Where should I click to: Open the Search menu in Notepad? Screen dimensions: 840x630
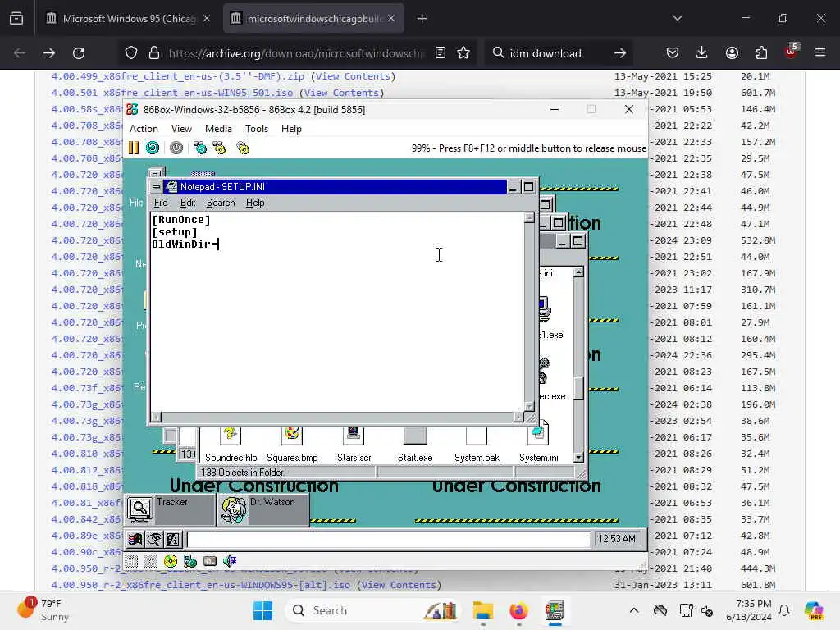[x=221, y=203]
